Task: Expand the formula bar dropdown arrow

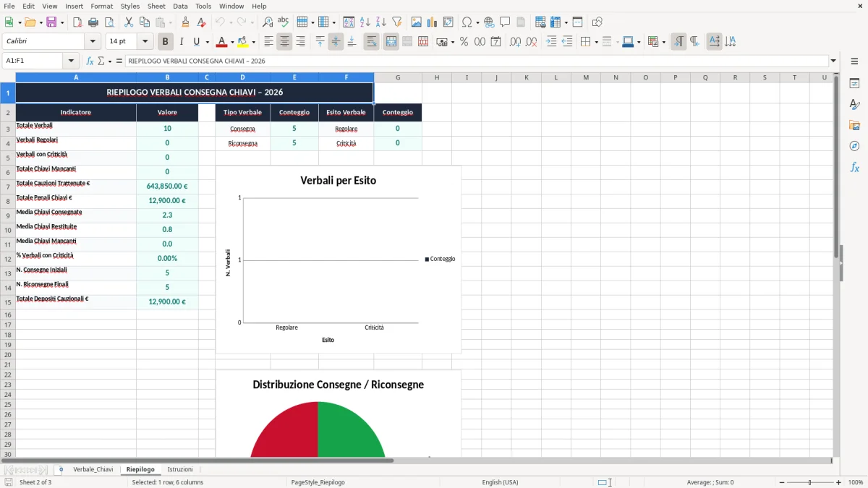Action: click(833, 61)
